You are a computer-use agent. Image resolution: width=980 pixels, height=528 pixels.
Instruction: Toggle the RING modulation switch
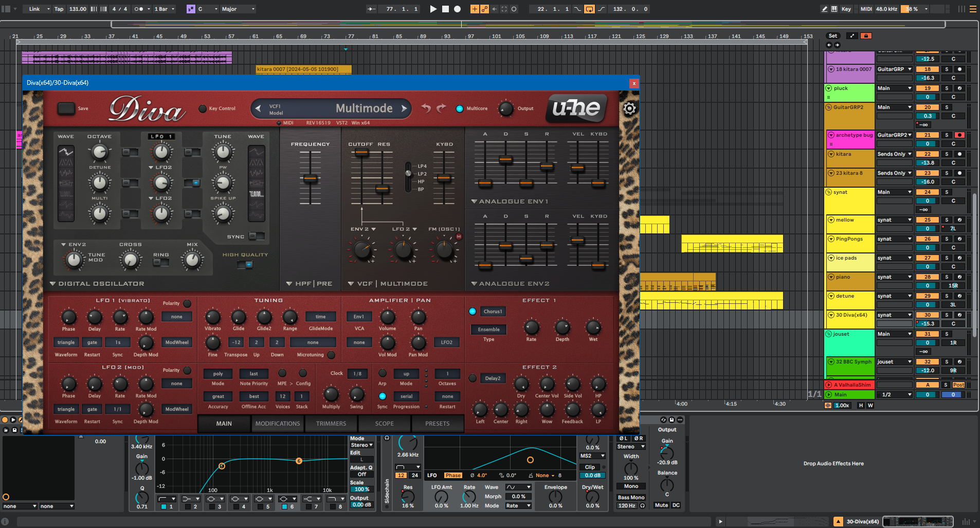[x=161, y=262]
